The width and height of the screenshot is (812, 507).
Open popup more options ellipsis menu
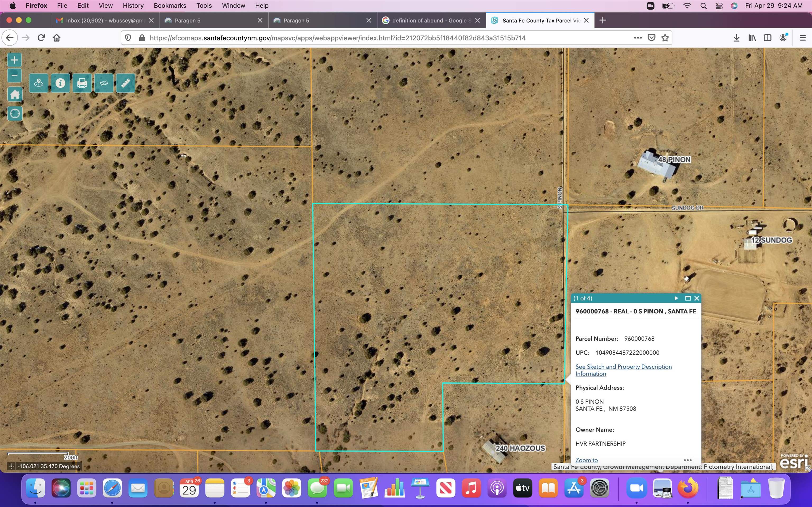pyautogui.click(x=688, y=460)
